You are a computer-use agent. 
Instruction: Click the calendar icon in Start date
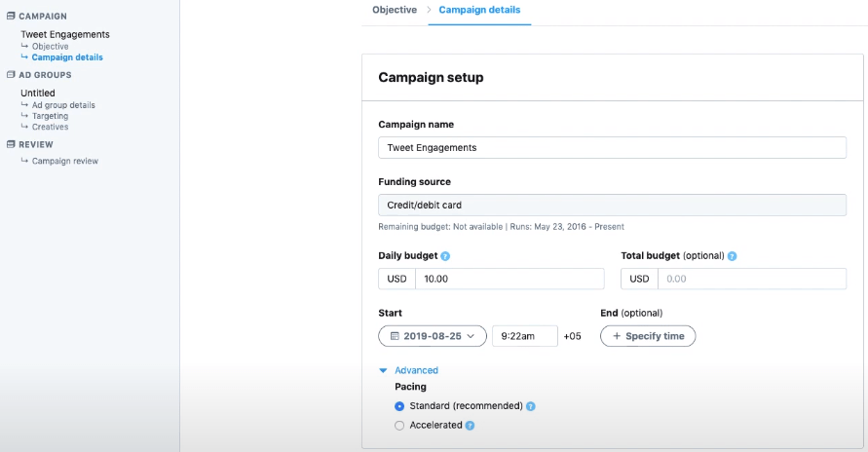pyautogui.click(x=395, y=336)
